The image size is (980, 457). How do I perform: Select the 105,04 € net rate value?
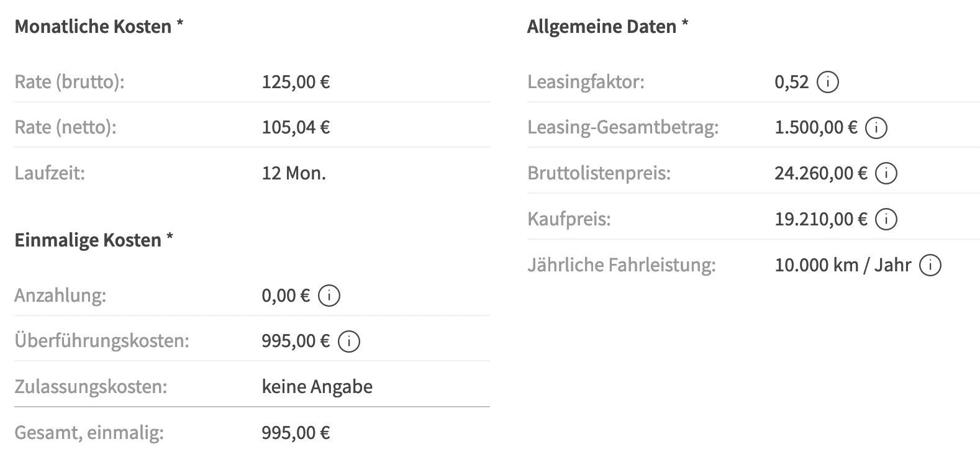pyautogui.click(x=296, y=128)
